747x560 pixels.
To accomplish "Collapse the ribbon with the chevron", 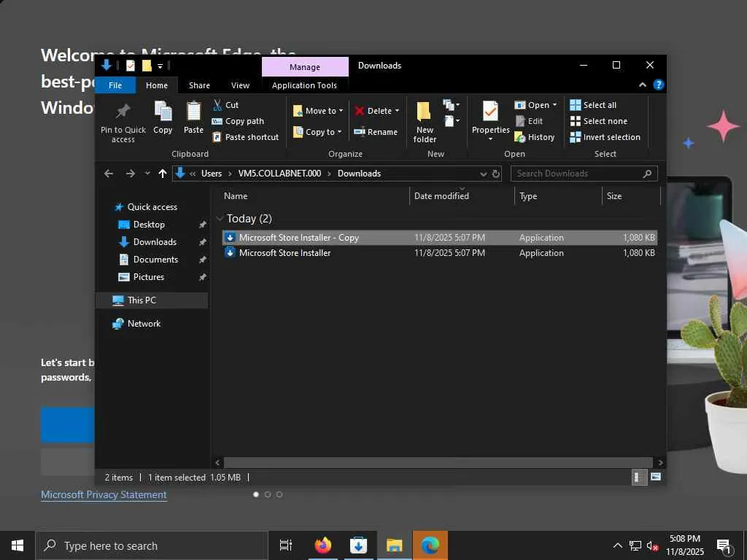I will click(643, 85).
